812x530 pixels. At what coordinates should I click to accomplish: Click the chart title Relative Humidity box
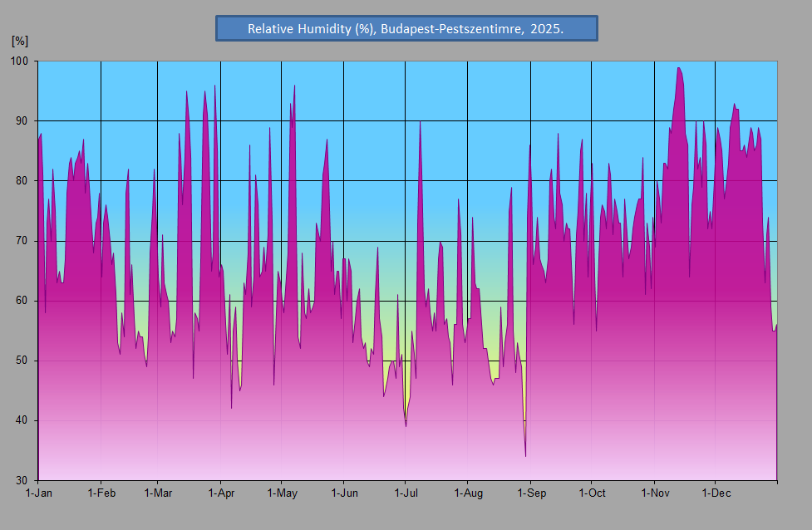(x=406, y=28)
